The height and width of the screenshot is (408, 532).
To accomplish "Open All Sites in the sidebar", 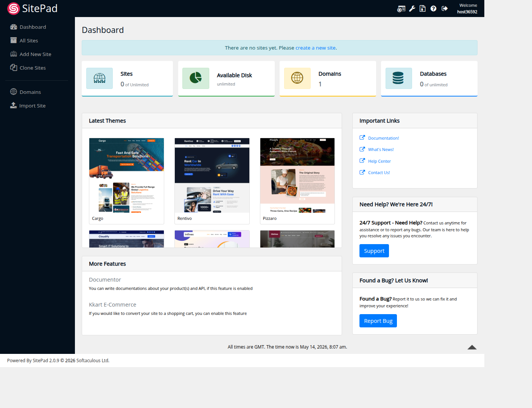I will click(24, 40).
